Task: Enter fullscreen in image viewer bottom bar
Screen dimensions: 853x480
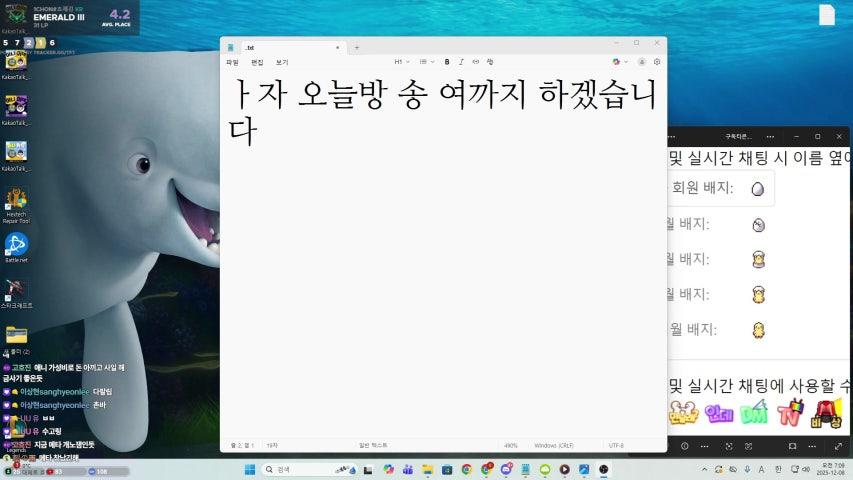Action: (x=838, y=446)
